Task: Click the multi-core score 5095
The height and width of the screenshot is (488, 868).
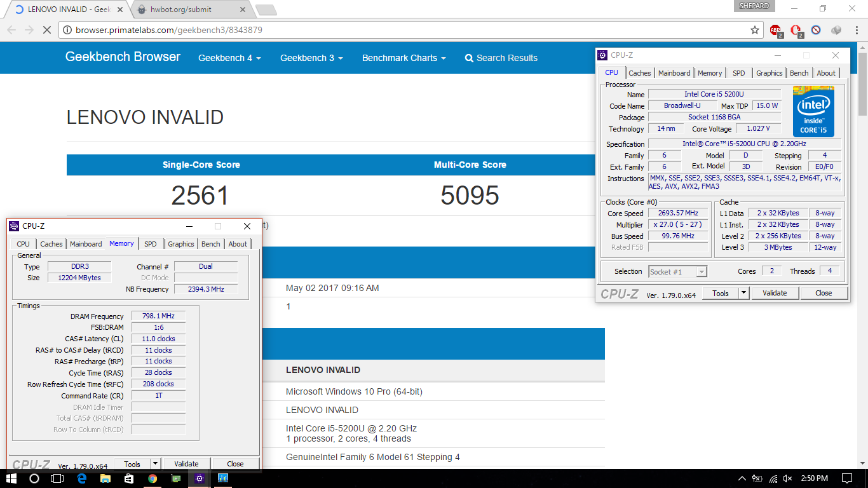Action: click(470, 196)
